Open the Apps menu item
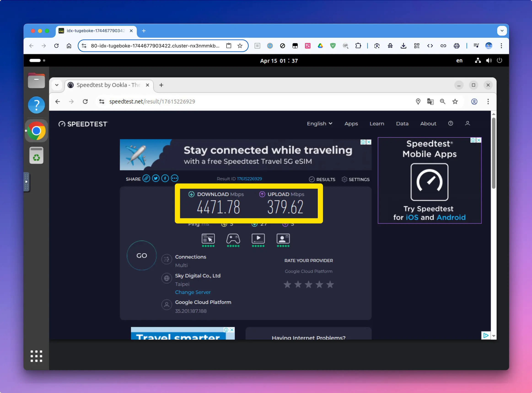532x393 pixels. click(351, 123)
